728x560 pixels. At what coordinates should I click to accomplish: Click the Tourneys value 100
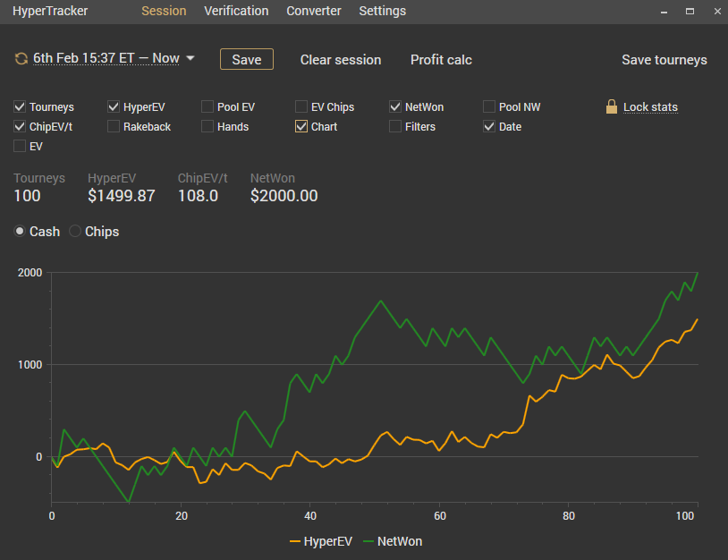point(28,196)
